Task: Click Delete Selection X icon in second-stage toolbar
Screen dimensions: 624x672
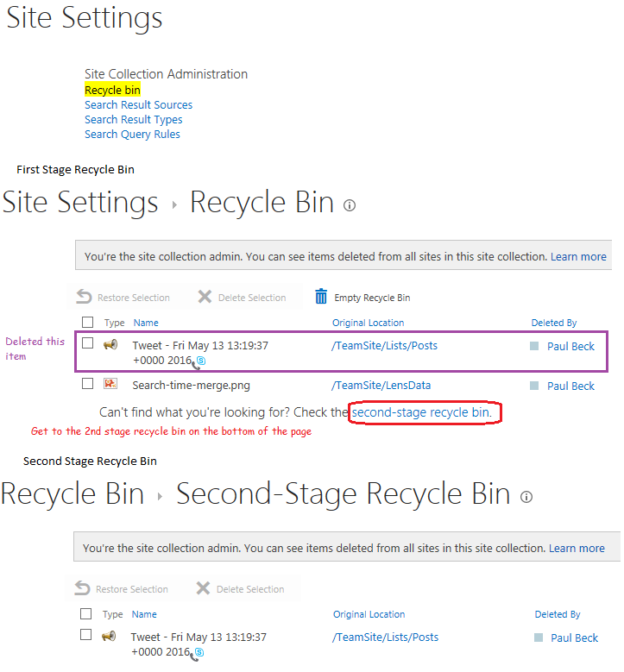Action: [203, 588]
